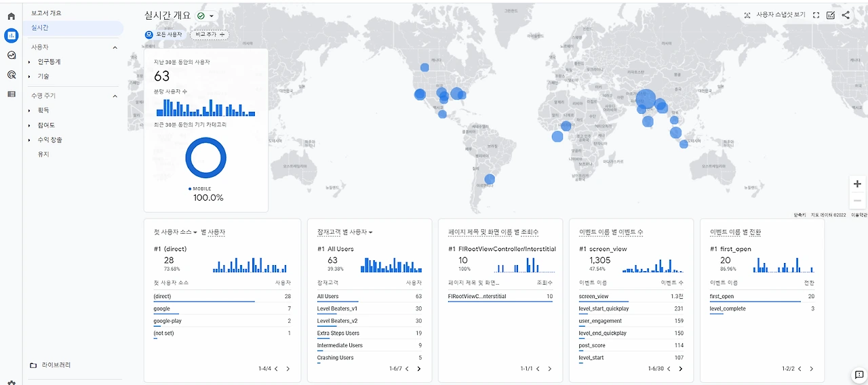Go to next page in 조회수 card
The height and width of the screenshot is (385, 868).
pyautogui.click(x=549, y=369)
